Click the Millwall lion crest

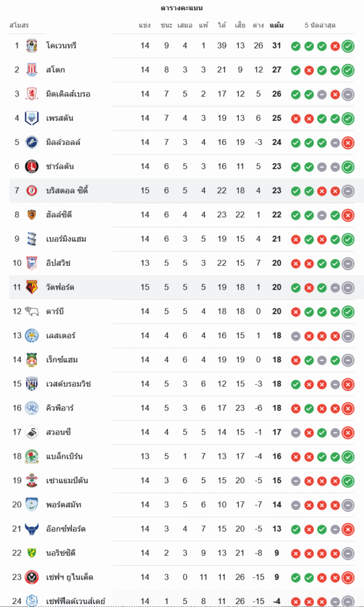[x=32, y=142]
